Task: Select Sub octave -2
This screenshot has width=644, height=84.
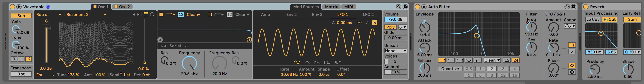Action: point(29,59)
